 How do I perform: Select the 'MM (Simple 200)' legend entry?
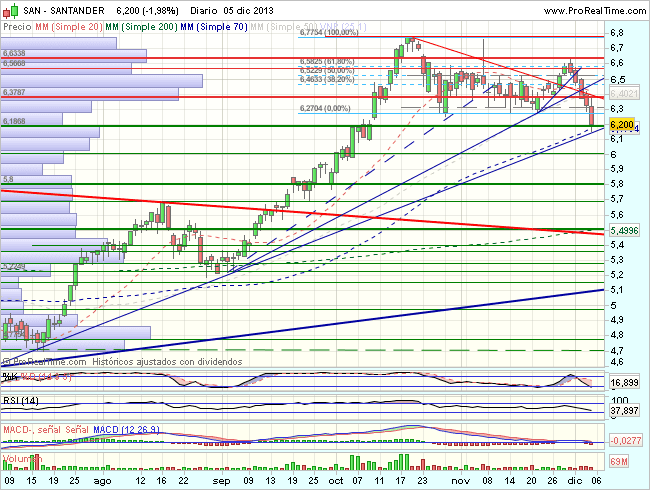coord(141,27)
